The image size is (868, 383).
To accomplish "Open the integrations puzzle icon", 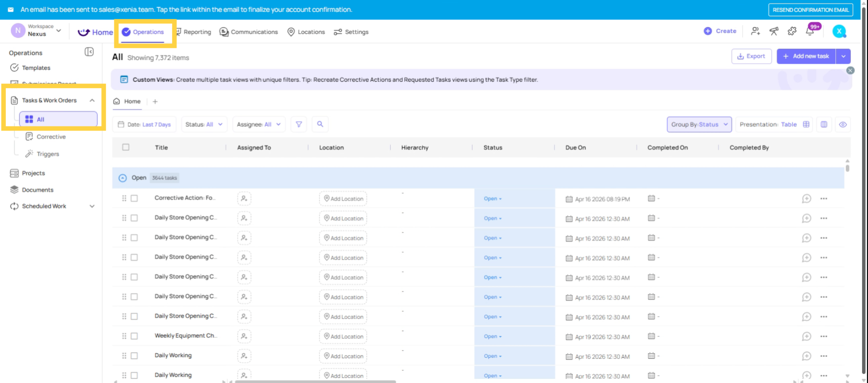I will [x=792, y=31].
